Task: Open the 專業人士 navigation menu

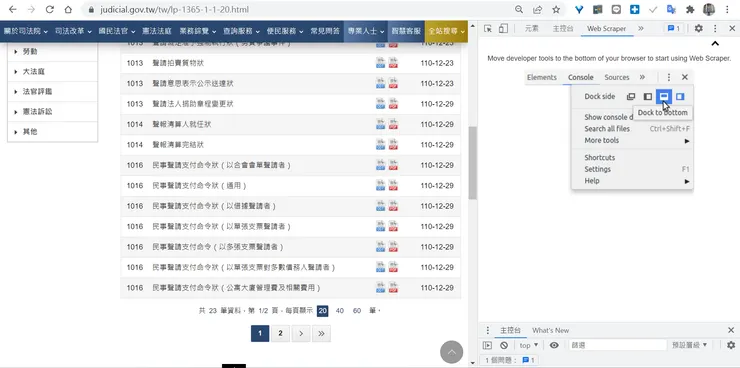Action: pyautogui.click(x=365, y=31)
